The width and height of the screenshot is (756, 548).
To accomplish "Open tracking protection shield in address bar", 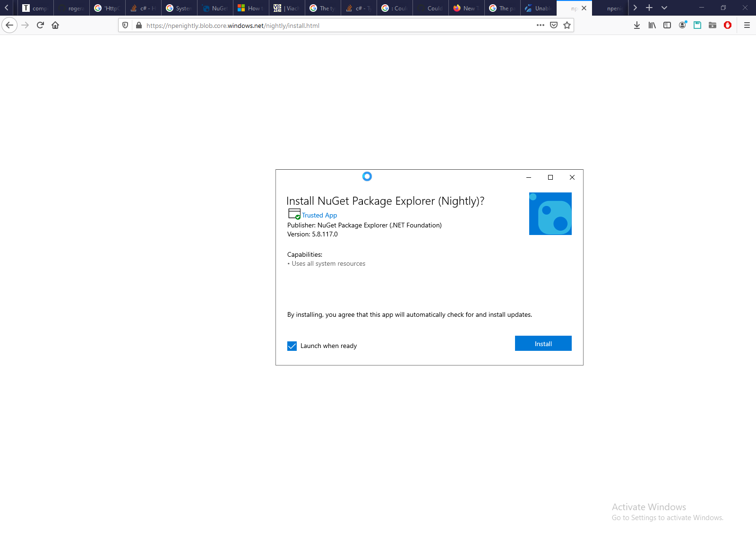I will pyautogui.click(x=125, y=26).
